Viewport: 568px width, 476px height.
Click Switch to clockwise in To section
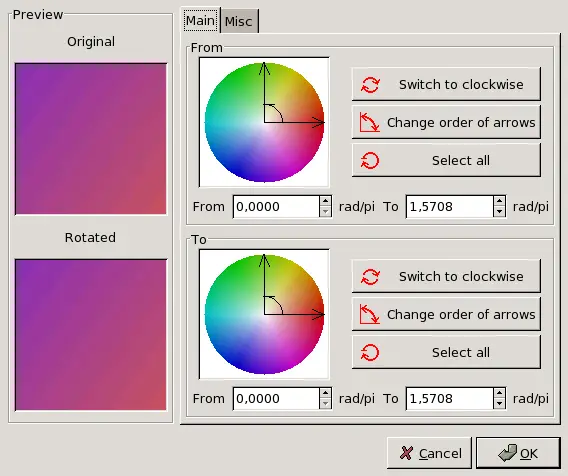446,276
